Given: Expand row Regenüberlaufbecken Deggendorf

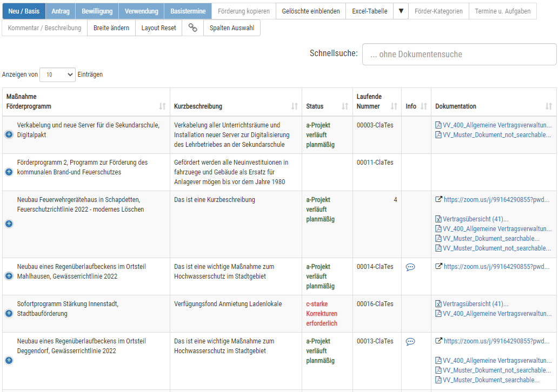Looking at the screenshot, I should click(x=9, y=360).
